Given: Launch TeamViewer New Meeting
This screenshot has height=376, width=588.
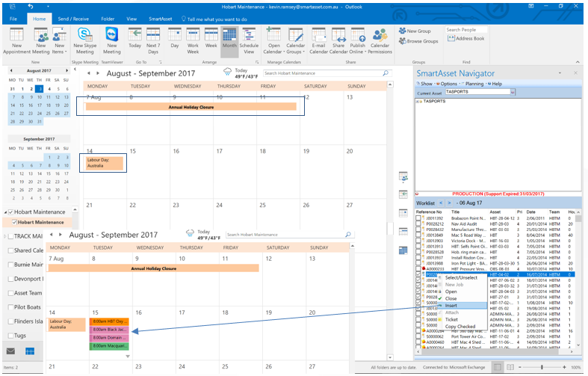Looking at the screenshot, I should point(112,41).
